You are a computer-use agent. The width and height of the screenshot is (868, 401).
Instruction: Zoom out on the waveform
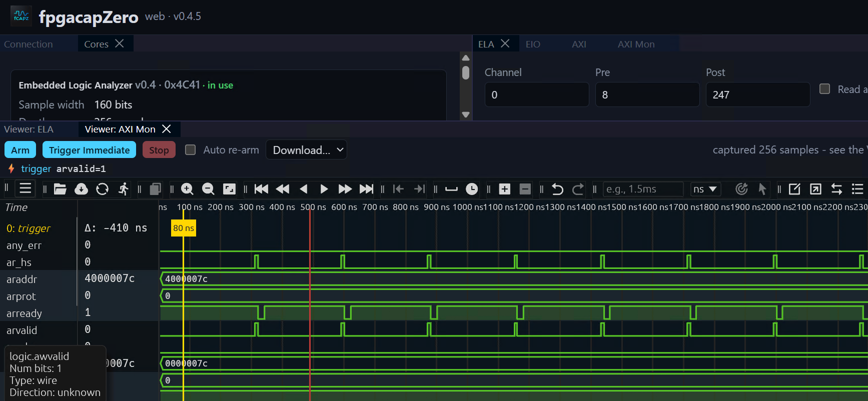click(x=208, y=189)
